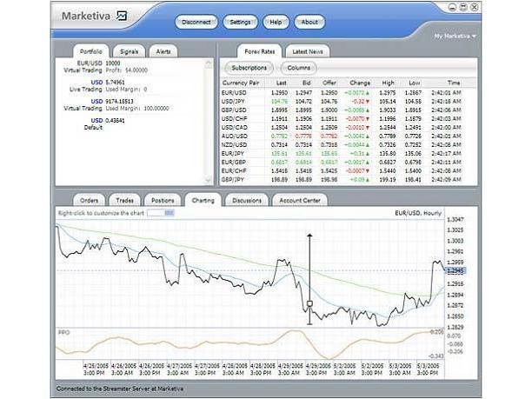Viewport: 532px width, 399px height.
Task: Click the arrowhead atop the vertical marker
Action: [309, 235]
